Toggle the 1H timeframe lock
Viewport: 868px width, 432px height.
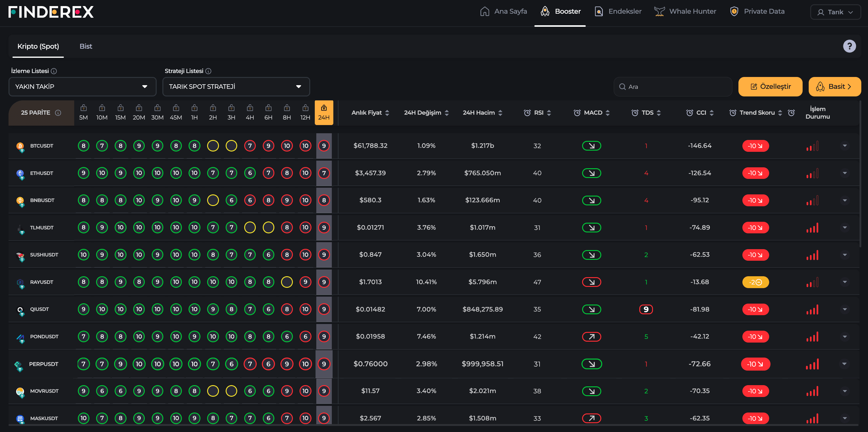point(194,108)
